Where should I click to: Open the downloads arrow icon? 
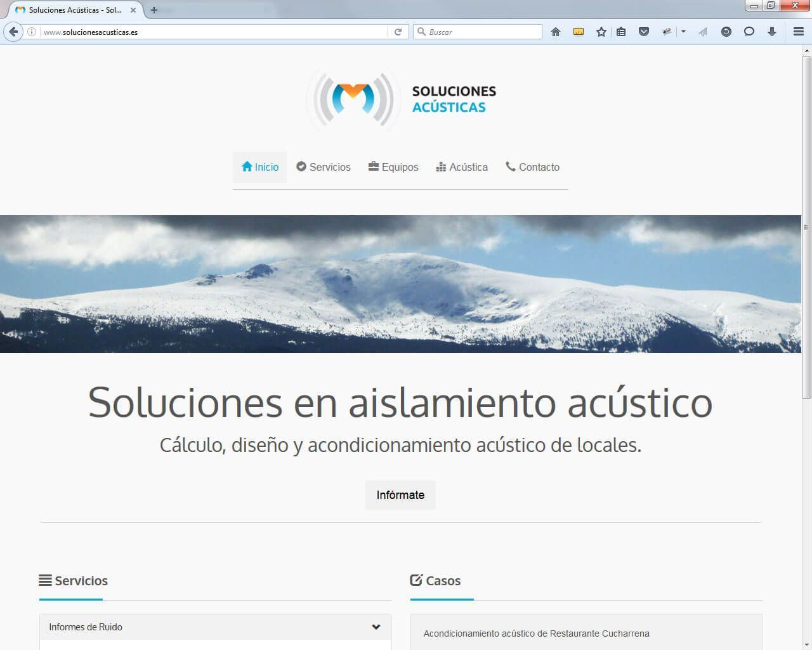pos(772,32)
